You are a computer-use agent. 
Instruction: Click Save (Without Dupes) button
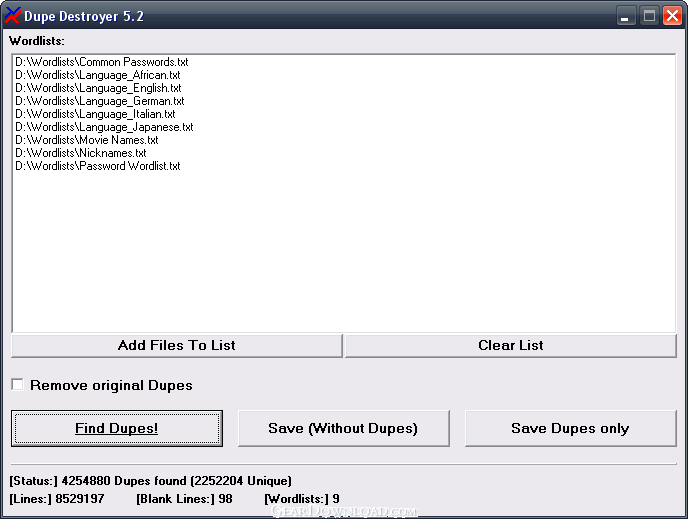click(x=344, y=428)
